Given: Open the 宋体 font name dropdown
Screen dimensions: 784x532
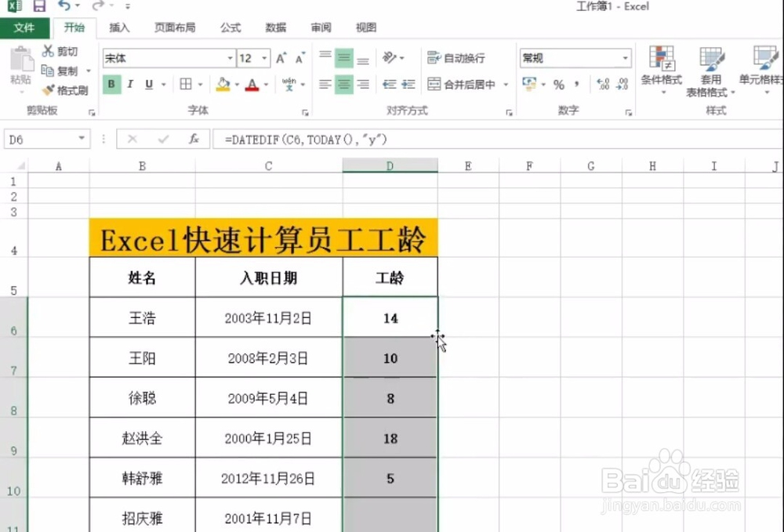Looking at the screenshot, I should click(230, 59).
